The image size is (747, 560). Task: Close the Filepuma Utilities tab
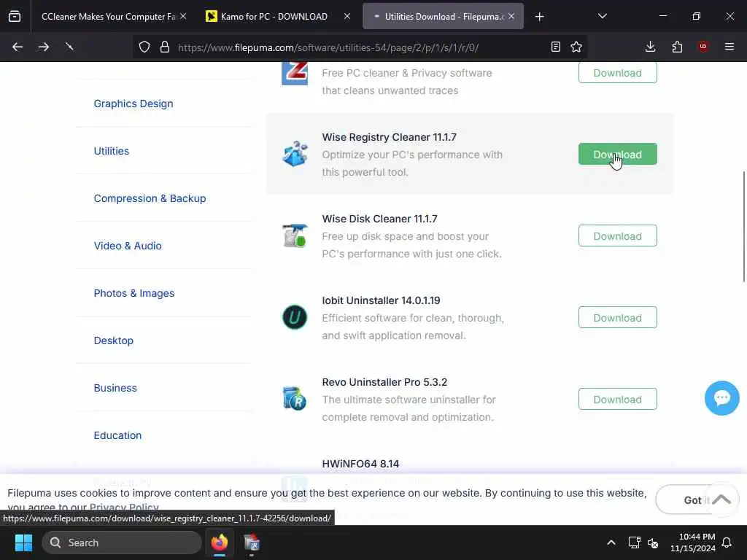pos(511,16)
